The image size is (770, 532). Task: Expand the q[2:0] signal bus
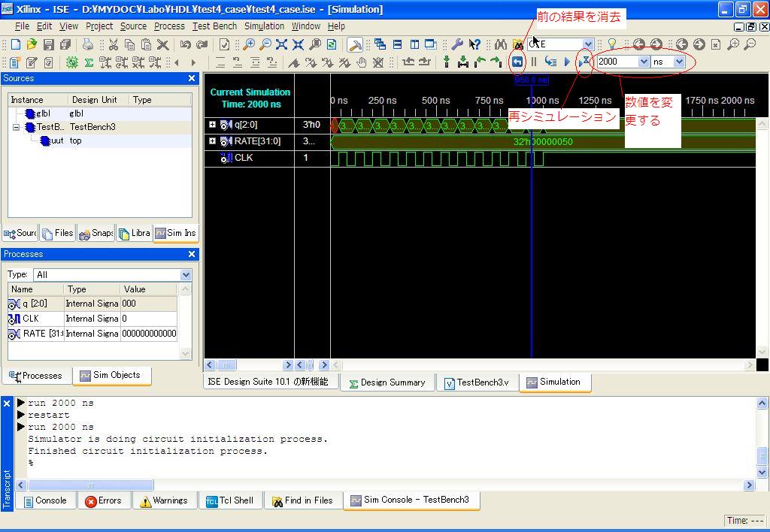click(x=213, y=125)
